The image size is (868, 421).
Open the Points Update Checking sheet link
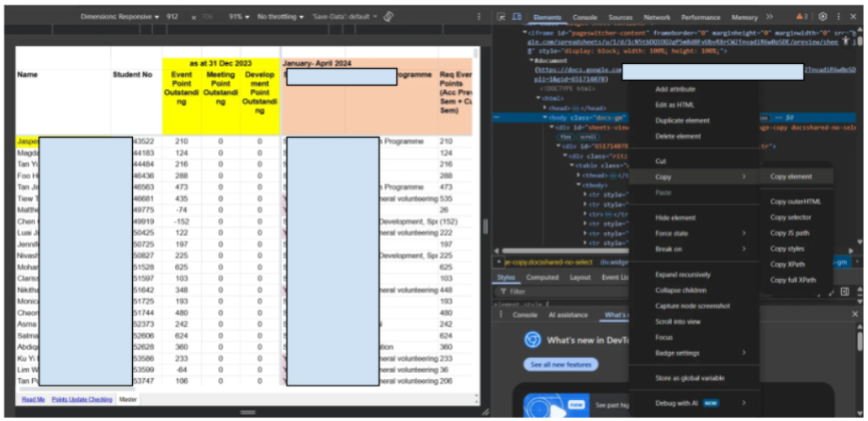coord(82,399)
